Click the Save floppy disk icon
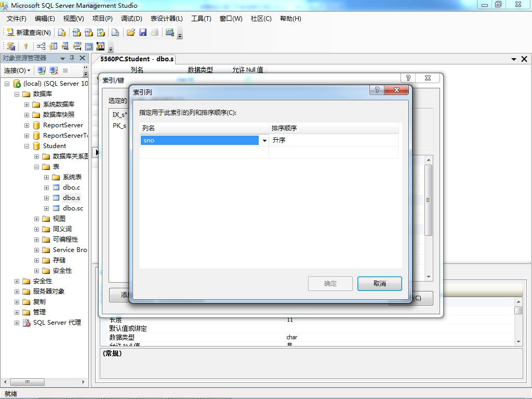The width and height of the screenshot is (532, 399). click(143, 32)
